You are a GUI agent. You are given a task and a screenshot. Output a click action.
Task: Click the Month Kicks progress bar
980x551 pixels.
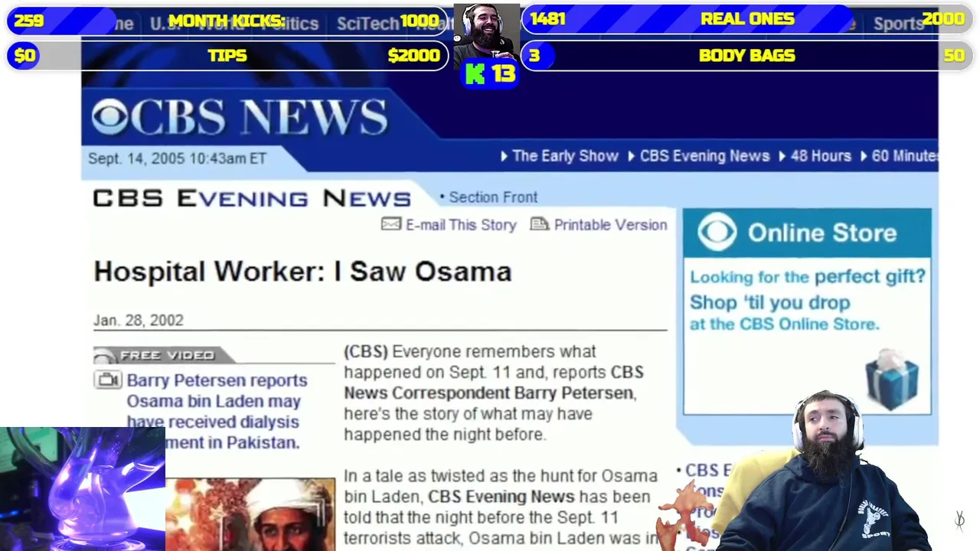click(x=227, y=21)
